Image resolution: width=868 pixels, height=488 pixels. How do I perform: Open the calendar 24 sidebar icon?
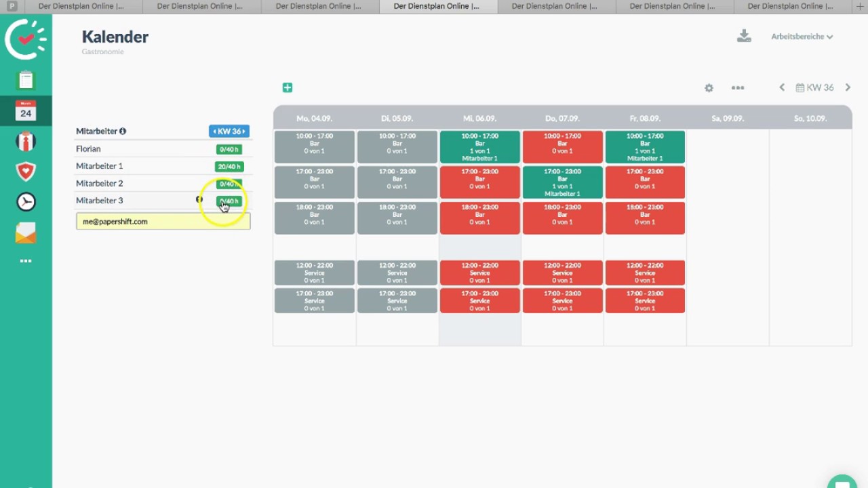[26, 110]
